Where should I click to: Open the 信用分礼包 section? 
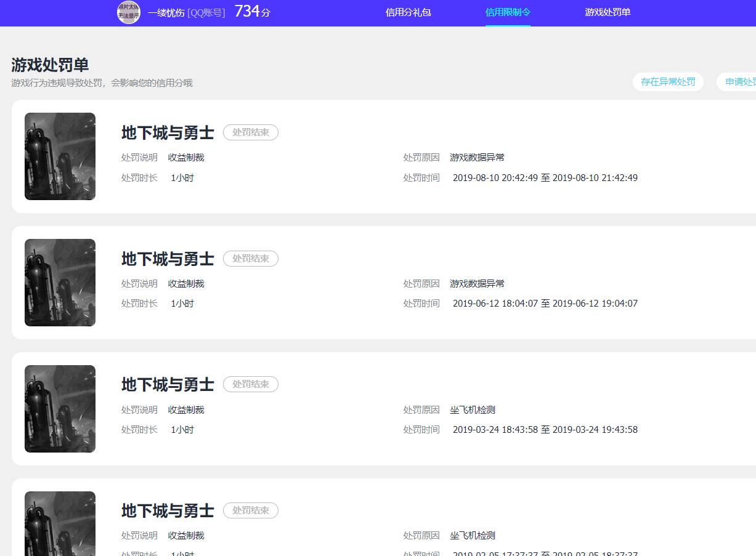tap(408, 12)
